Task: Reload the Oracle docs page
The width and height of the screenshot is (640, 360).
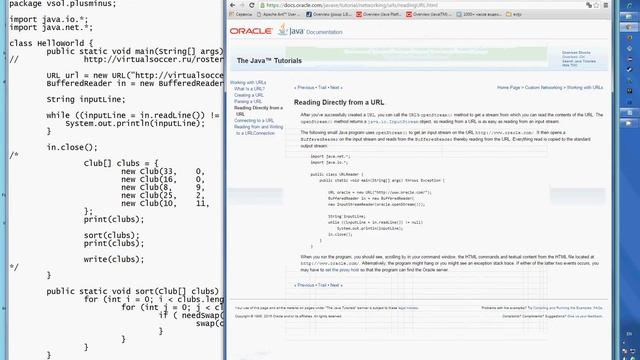Action: [252, 5]
